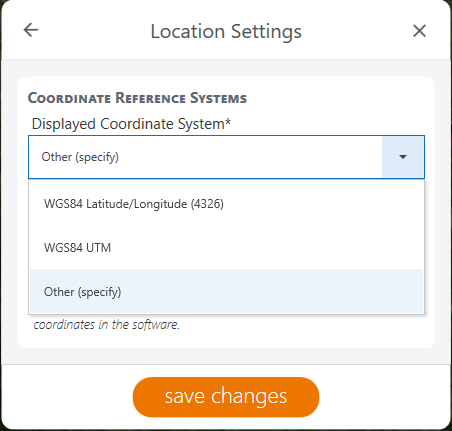Close the Location Settings dialog with X
This screenshot has height=431, width=452.
[x=419, y=31]
